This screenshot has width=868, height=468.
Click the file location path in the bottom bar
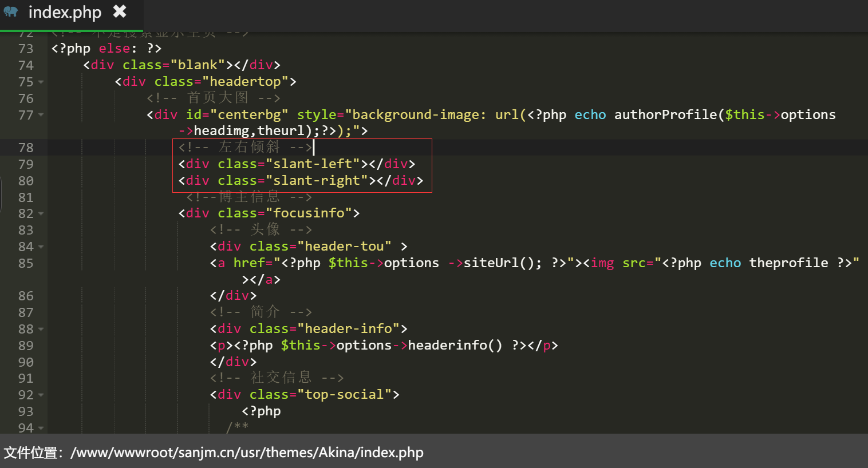click(x=247, y=453)
